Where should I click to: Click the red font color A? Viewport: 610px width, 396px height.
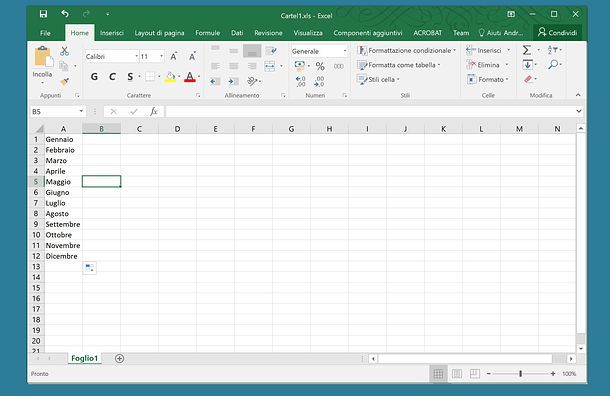(x=190, y=77)
